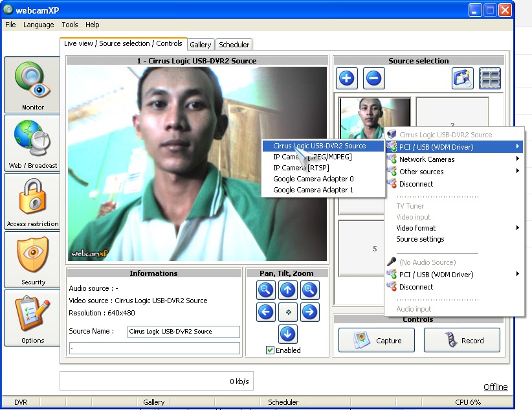Click the 0 kb/s bandwidth readout

[239, 381]
